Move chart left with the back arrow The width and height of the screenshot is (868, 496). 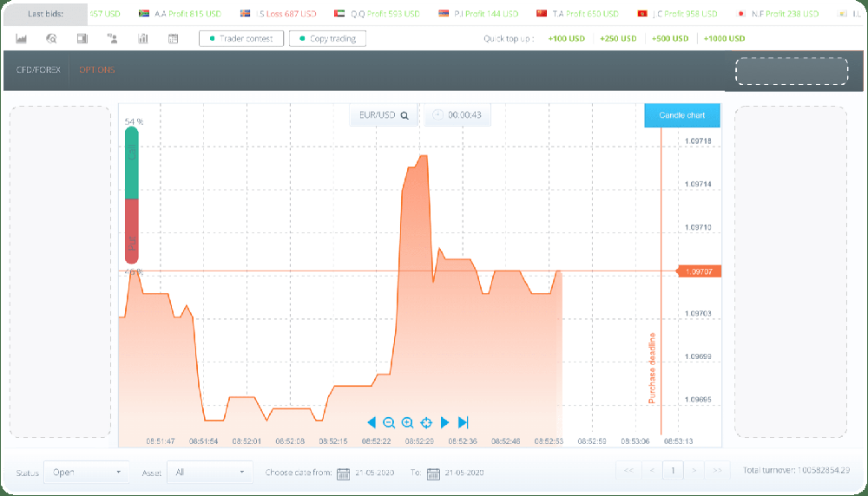pos(372,422)
